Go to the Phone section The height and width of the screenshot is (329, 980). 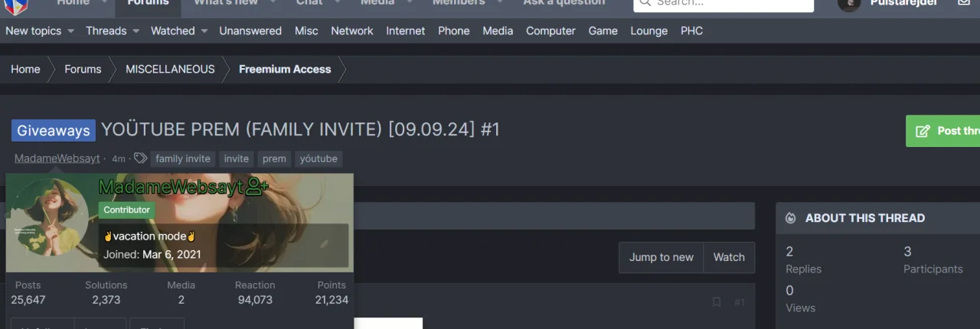pos(454,31)
